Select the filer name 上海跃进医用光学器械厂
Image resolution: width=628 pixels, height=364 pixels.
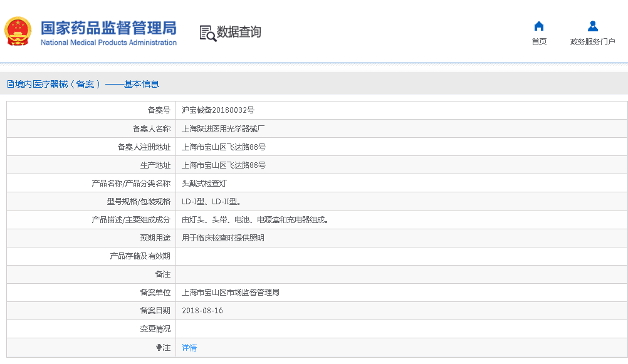click(223, 129)
